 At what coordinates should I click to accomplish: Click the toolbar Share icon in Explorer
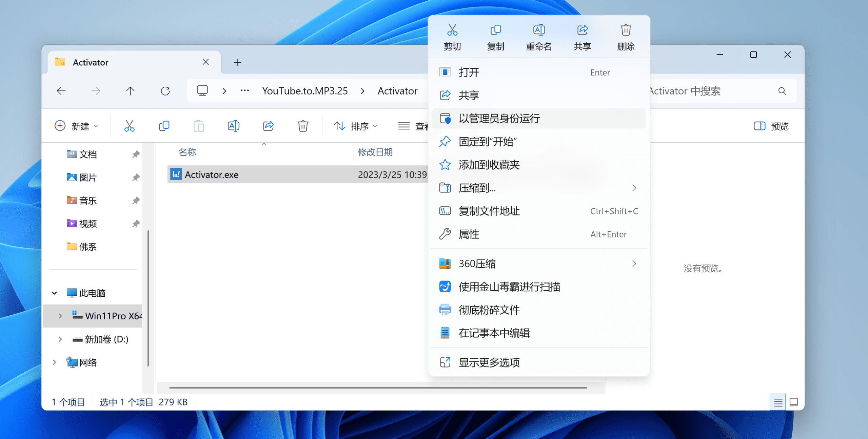coord(268,126)
